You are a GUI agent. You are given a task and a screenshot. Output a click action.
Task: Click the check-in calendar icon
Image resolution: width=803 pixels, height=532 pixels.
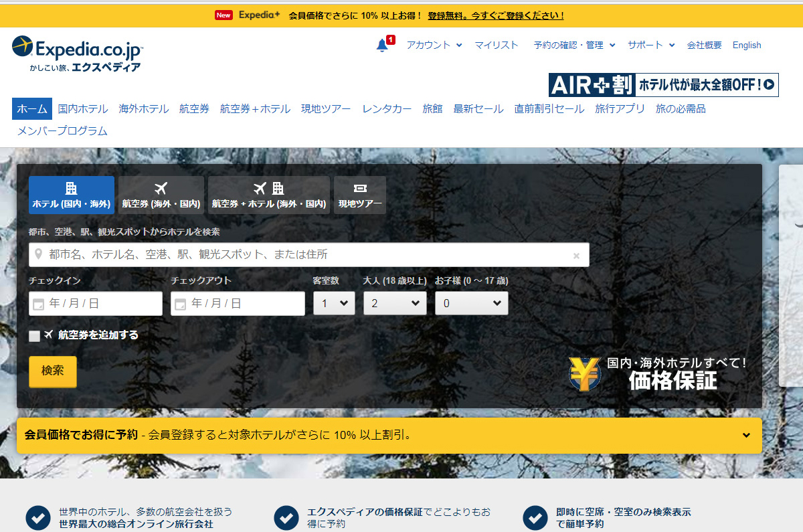click(39, 304)
